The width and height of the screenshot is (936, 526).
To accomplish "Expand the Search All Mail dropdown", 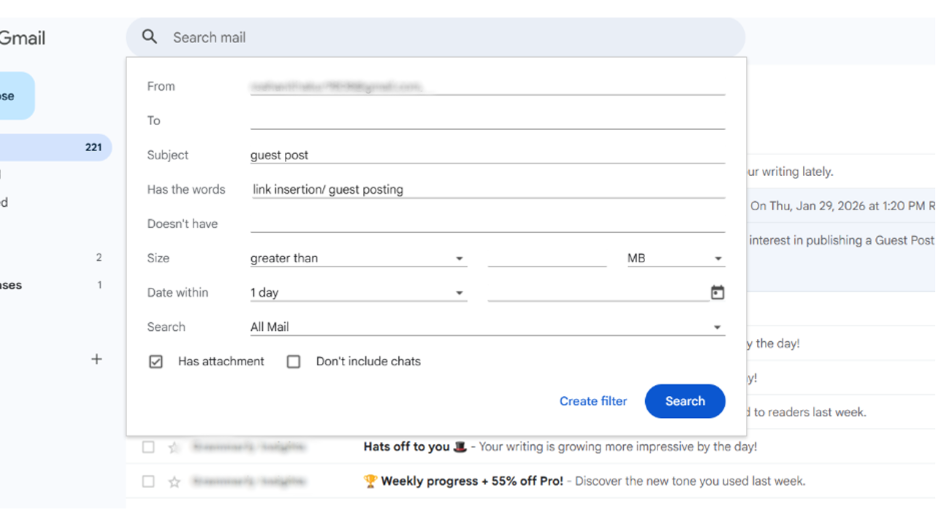I will pyautogui.click(x=486, y=327).
